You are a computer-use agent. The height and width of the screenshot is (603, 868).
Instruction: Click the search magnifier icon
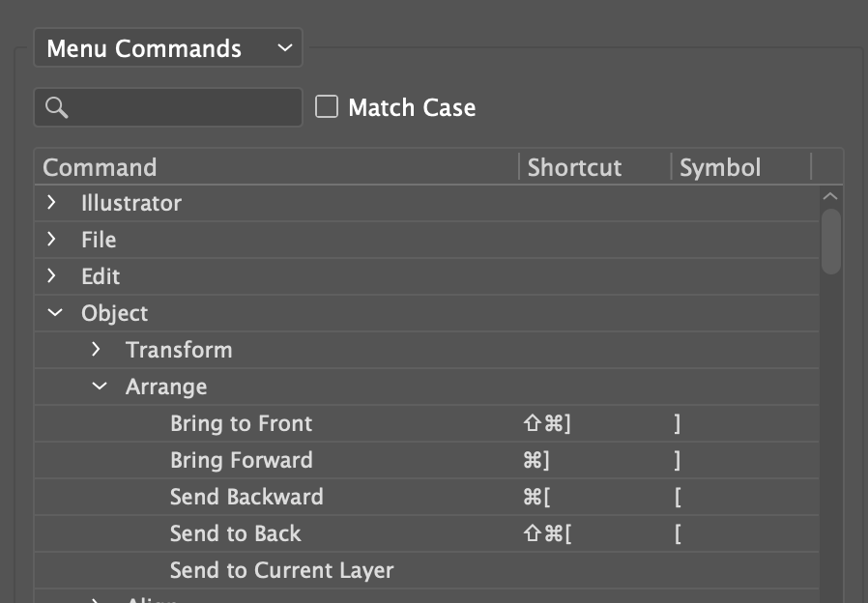pos(56,107)
